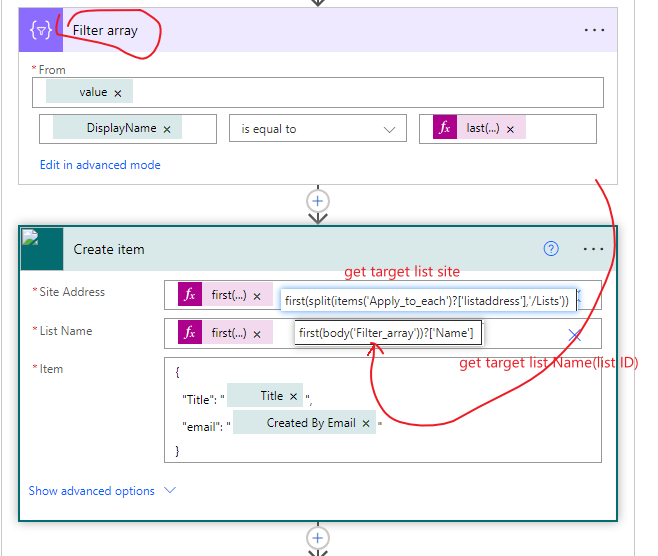Open Filter array ellipsis menu
This screenshot has width=658, height=556.
coord(594,30)
